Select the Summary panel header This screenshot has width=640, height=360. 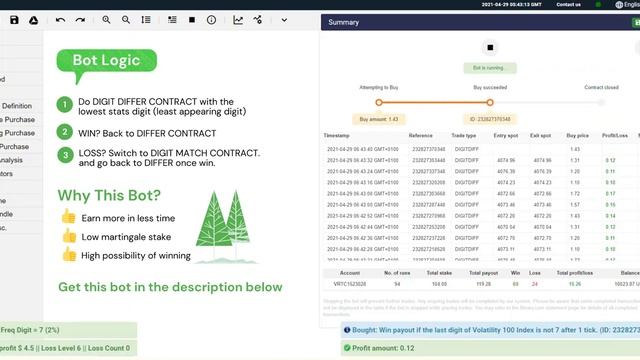tap(480, 22)
